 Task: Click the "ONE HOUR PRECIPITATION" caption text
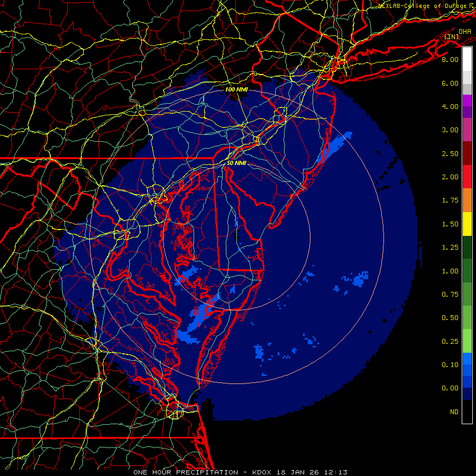click(186, 472)
